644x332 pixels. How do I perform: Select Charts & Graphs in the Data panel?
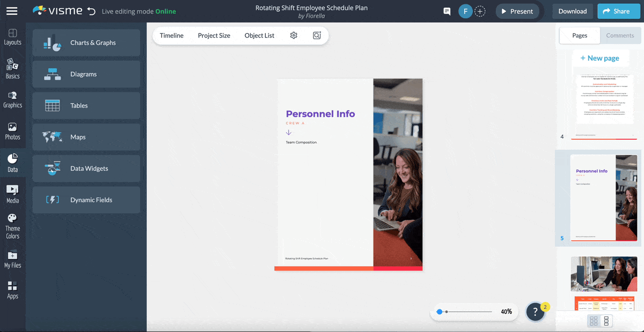[x=86, y=43]
